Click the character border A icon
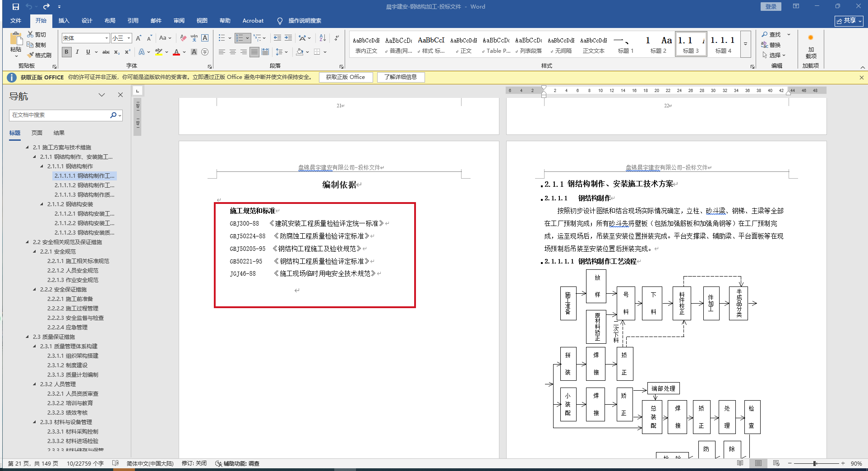Viewport: 868px width, 471px height. coord(205,38)
